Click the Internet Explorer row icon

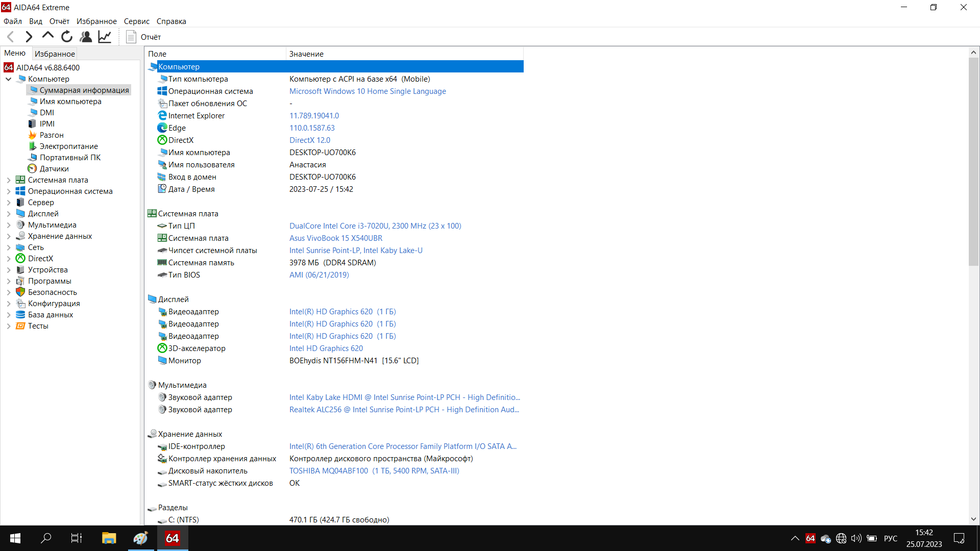coord(162,116)
